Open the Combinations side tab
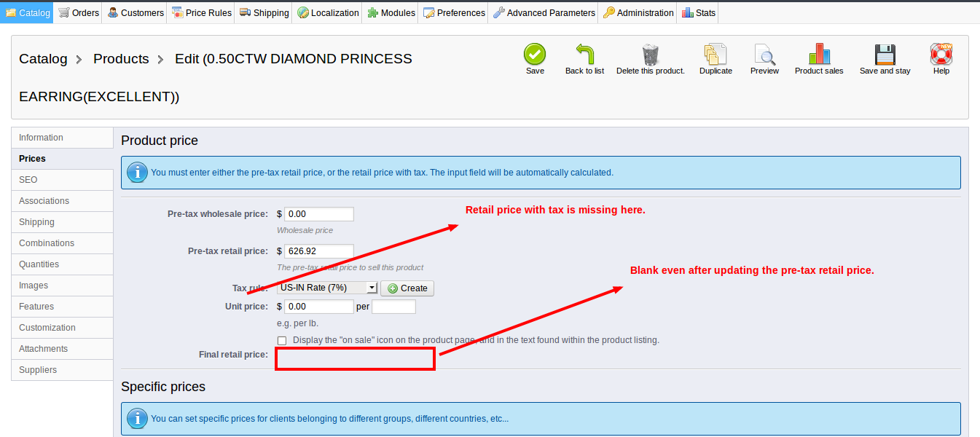 tap(63, 243)
